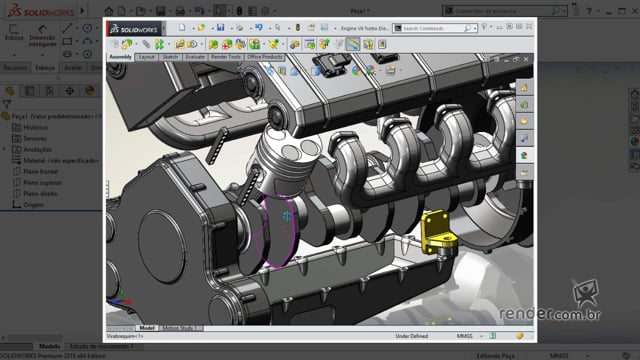Select Sensores item in feature tree
This screenshot has height=360, width=640.
(x=35, y=138)
